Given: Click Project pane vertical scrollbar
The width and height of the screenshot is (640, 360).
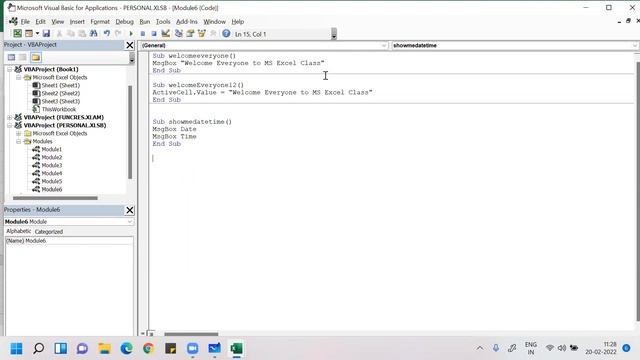Looking at the screenshot, I should [130, 132].
